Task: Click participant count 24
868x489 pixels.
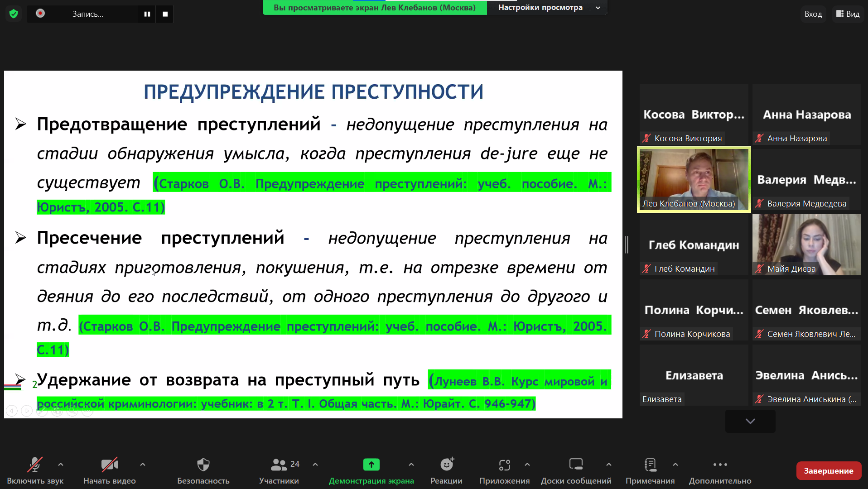Action: [295, 464]
